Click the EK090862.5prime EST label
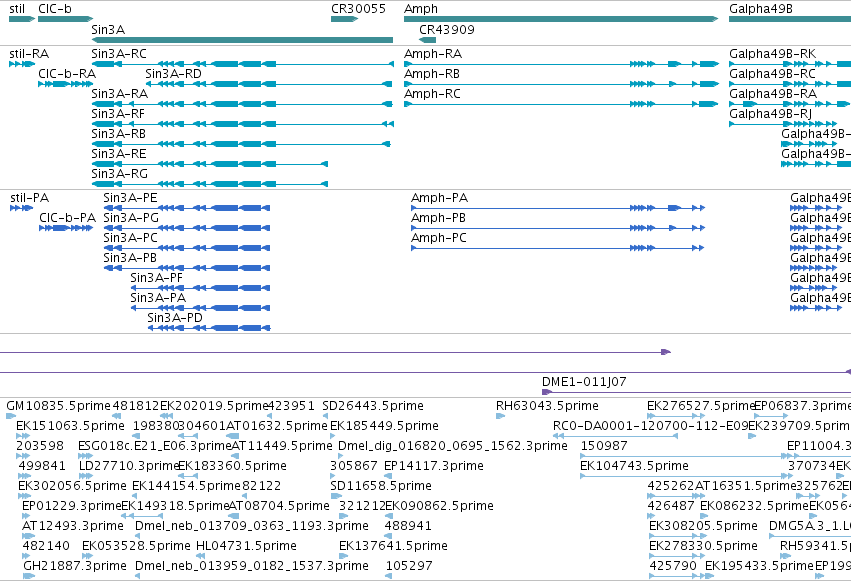 click(x=439, y=506)
